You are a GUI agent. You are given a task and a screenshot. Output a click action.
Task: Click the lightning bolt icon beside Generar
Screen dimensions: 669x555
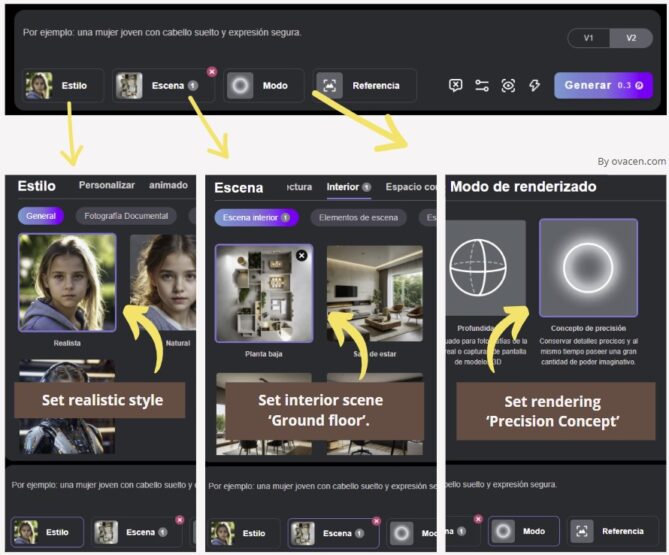click(534, 86)
